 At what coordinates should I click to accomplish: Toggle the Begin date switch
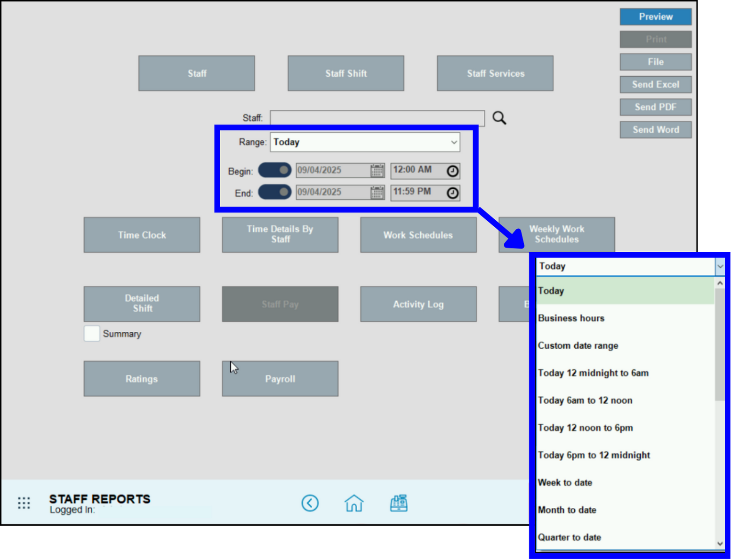275,170
